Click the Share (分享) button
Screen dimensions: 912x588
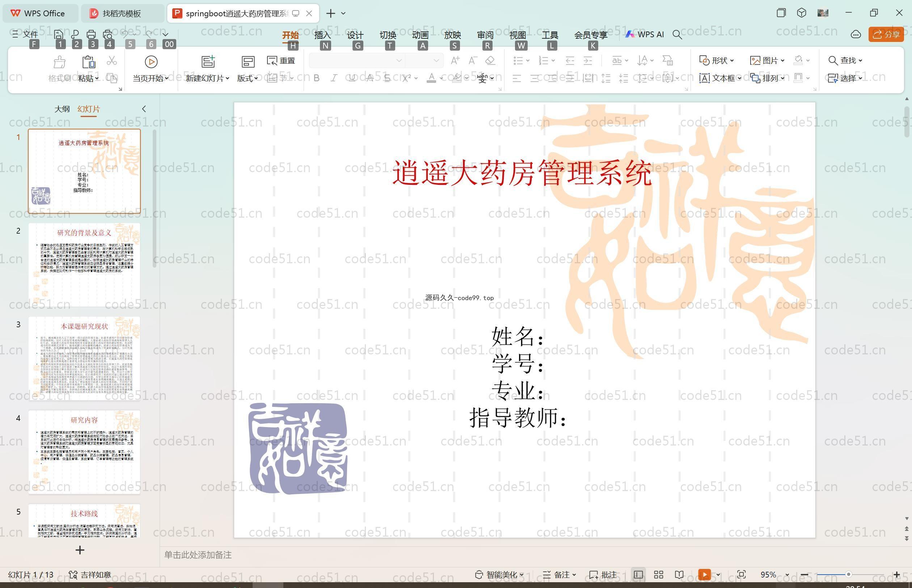click(886, 34)
